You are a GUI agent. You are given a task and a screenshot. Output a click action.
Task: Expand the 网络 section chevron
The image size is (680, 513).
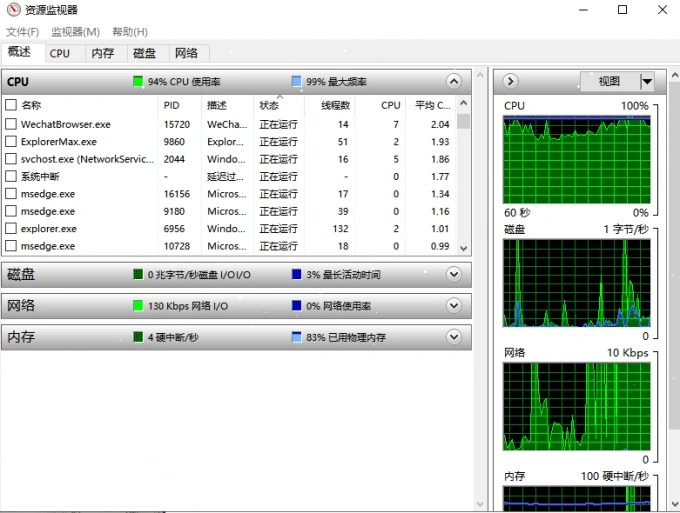(x=454, y=306)
